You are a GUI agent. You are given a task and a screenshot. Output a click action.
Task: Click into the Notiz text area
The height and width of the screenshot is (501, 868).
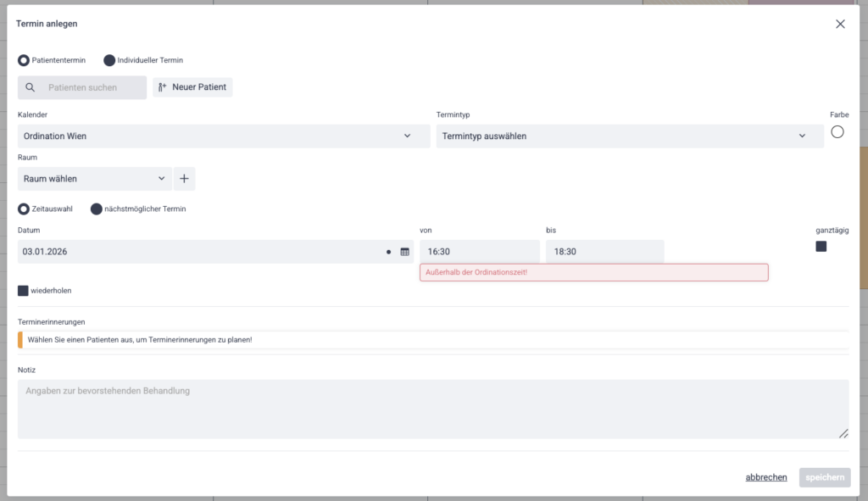pyautogui.click(x=432, y=409)
